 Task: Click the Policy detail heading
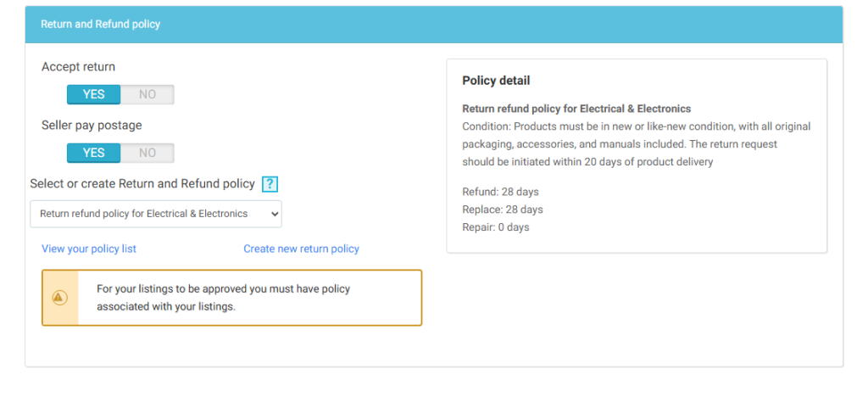point(496,81)
